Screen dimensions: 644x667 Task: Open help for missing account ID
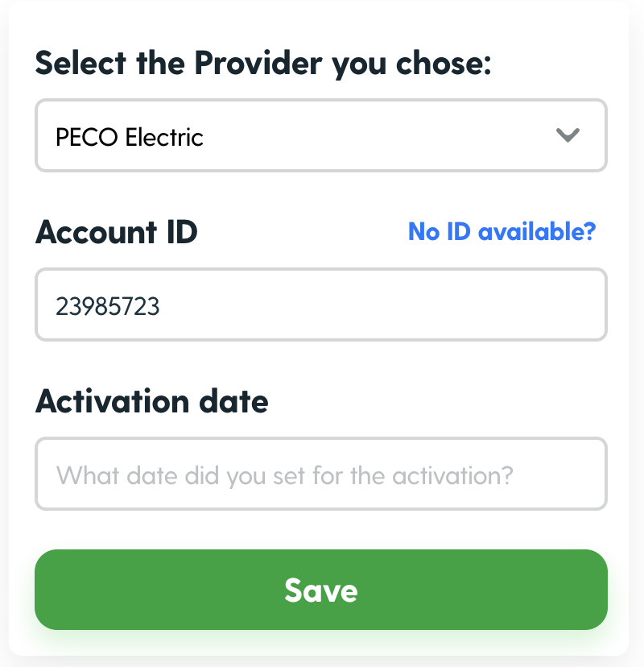tap(502, 232)
